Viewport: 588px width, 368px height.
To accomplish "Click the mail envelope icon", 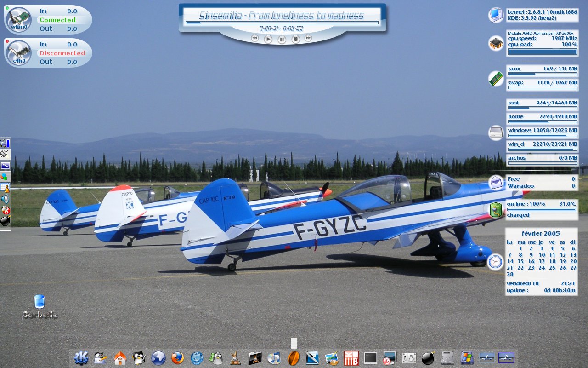I will coord(496,183).
